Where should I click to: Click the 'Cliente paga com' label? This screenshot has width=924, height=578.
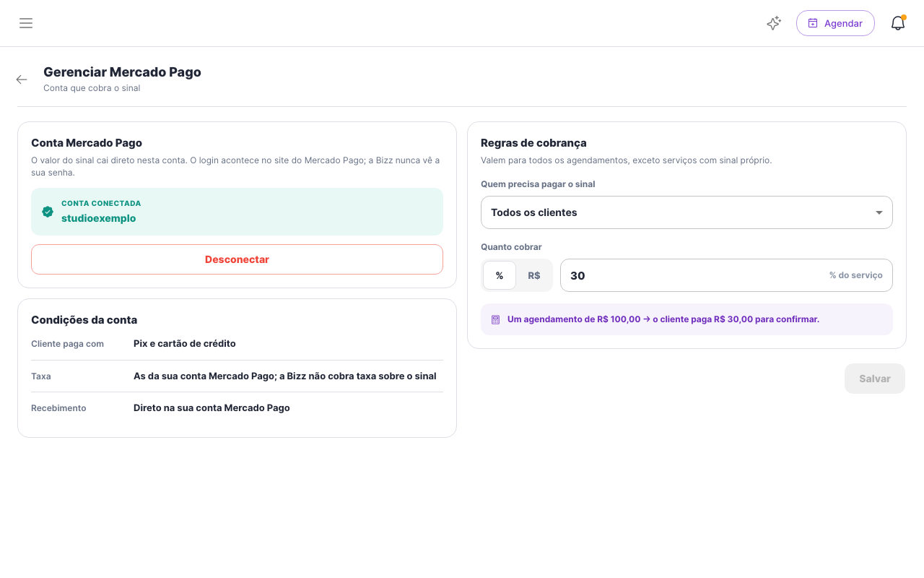[67, 344]
